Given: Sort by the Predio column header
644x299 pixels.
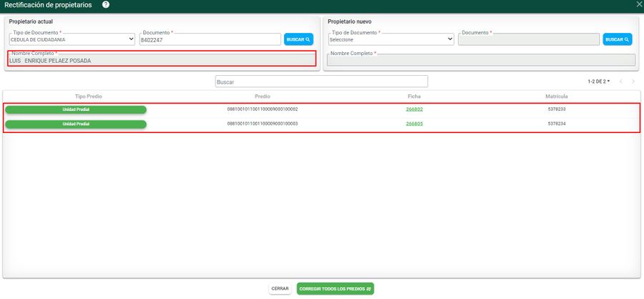Looking at the screenshot, I should pyautogui.click(x=262, y=96).
